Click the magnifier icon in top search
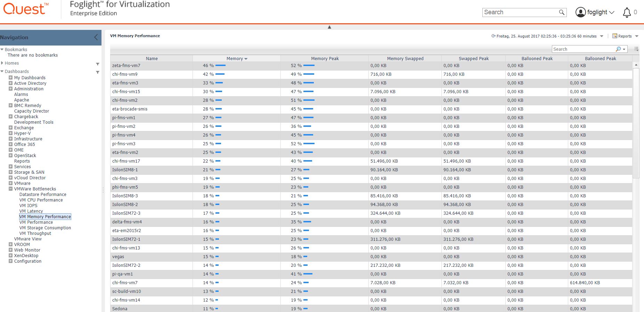644x312 pixels. click(x=562, y=12)
